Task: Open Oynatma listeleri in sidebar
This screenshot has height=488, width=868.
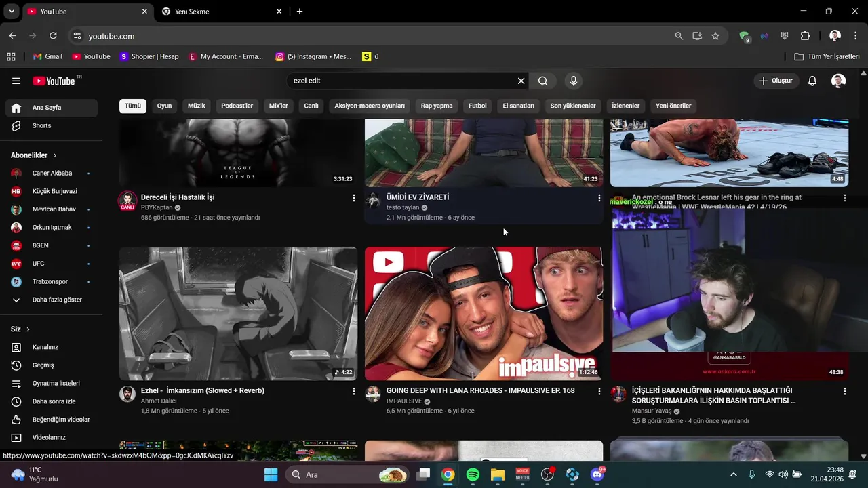Action: pyautogui.click(x=52, y=383)
